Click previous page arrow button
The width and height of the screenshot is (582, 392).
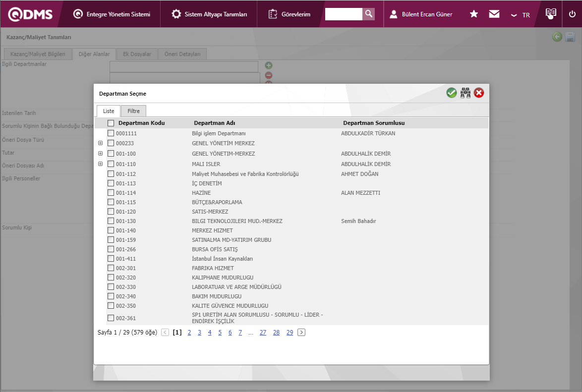(x=165, y=332)
